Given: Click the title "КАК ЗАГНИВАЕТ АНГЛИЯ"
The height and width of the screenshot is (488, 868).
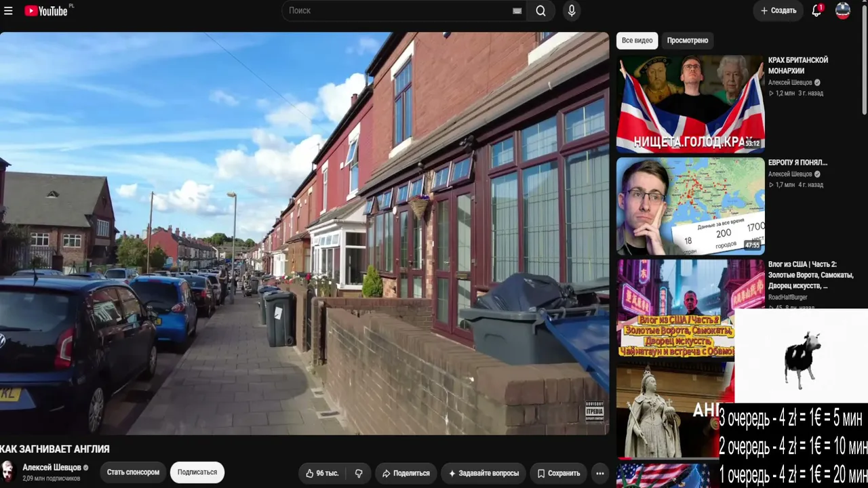Looking at the screenshot, I should tap(55, 449).
